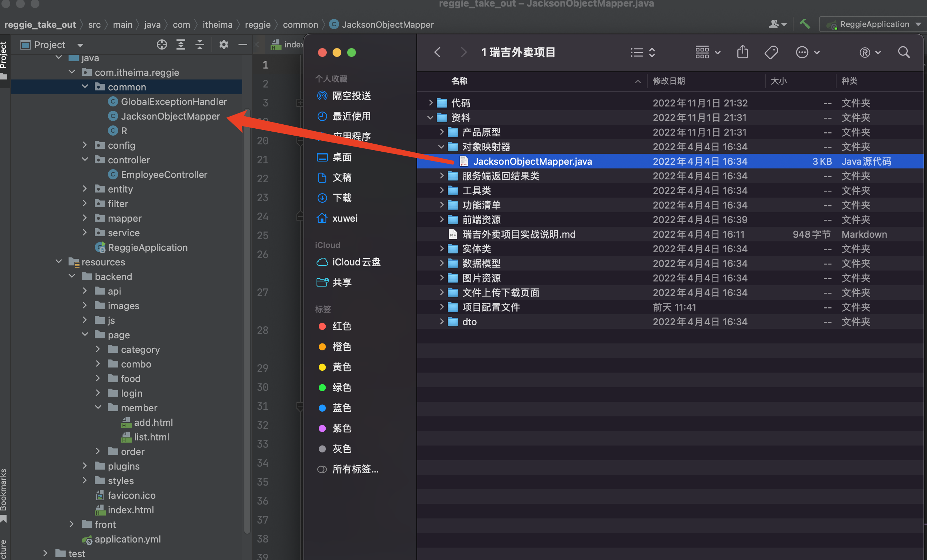Viewport: 927px width, 560px height.
Task: Click Collapse All icon in Project panel
Action: (200, 45)
